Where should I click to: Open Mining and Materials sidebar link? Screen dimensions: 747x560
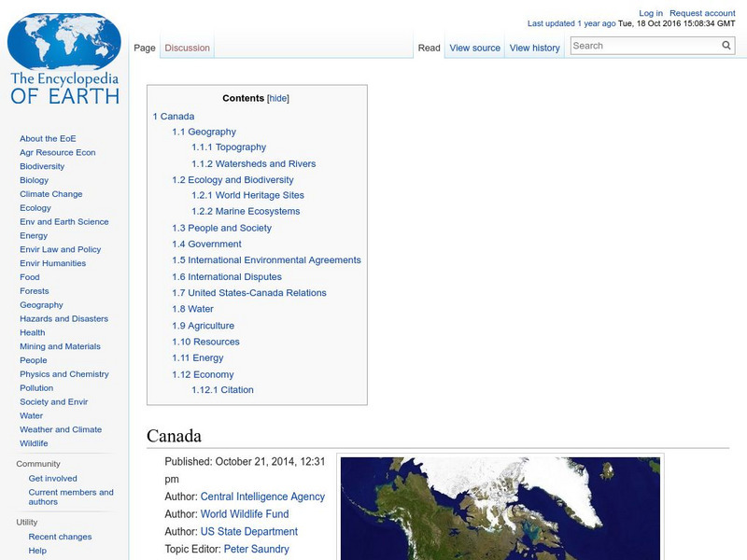click(60, 346)
